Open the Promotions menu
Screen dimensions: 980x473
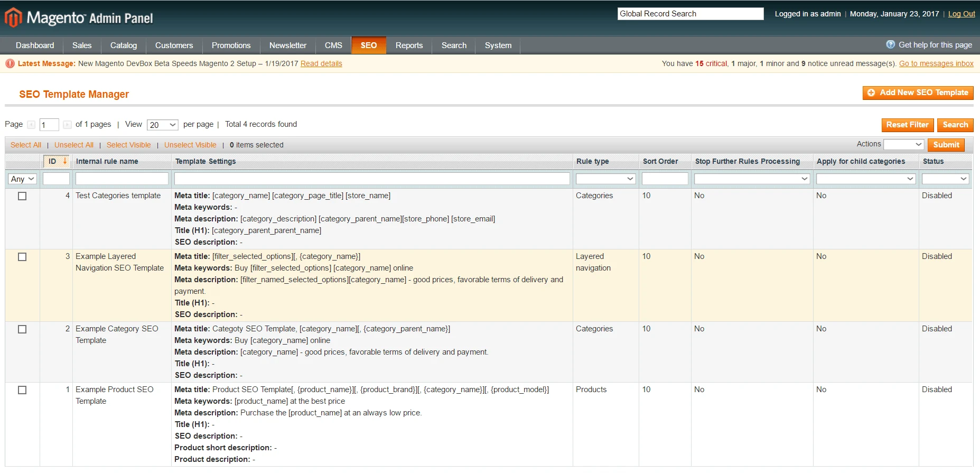tap(231, 45)
